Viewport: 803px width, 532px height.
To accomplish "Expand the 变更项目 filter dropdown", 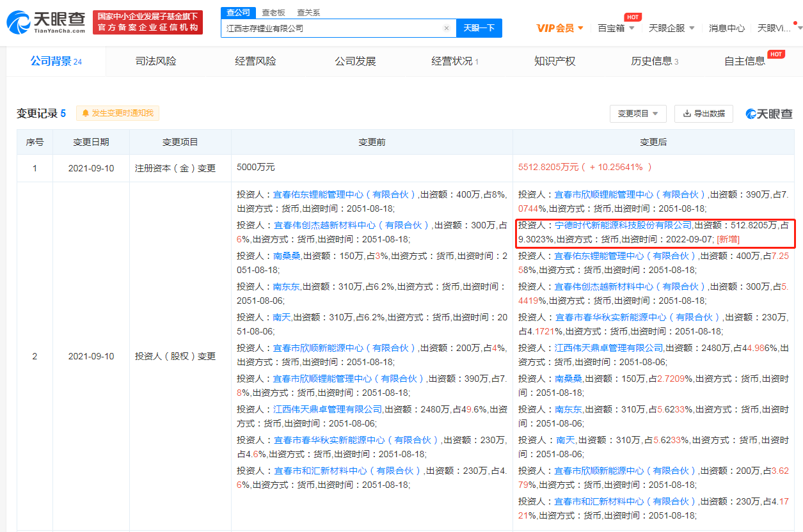I will (638, 113).
